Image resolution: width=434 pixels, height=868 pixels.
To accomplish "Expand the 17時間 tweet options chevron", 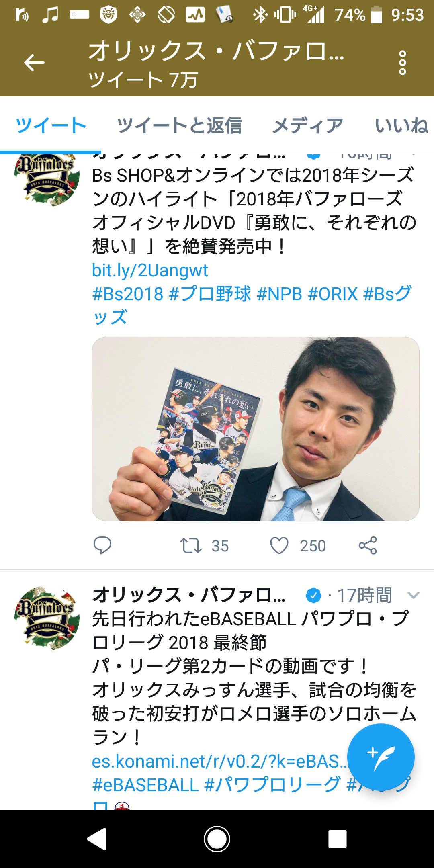I will (x=413, y=595).
